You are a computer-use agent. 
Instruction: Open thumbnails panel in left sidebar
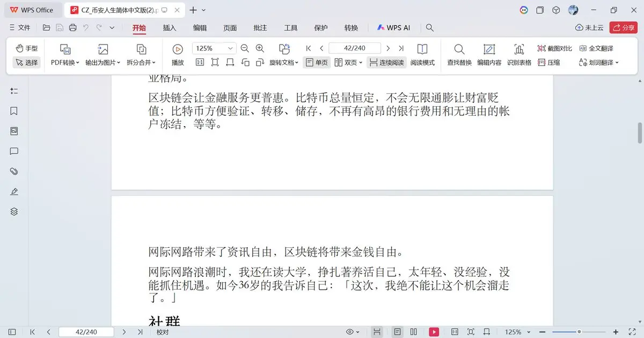pos(14,131)
